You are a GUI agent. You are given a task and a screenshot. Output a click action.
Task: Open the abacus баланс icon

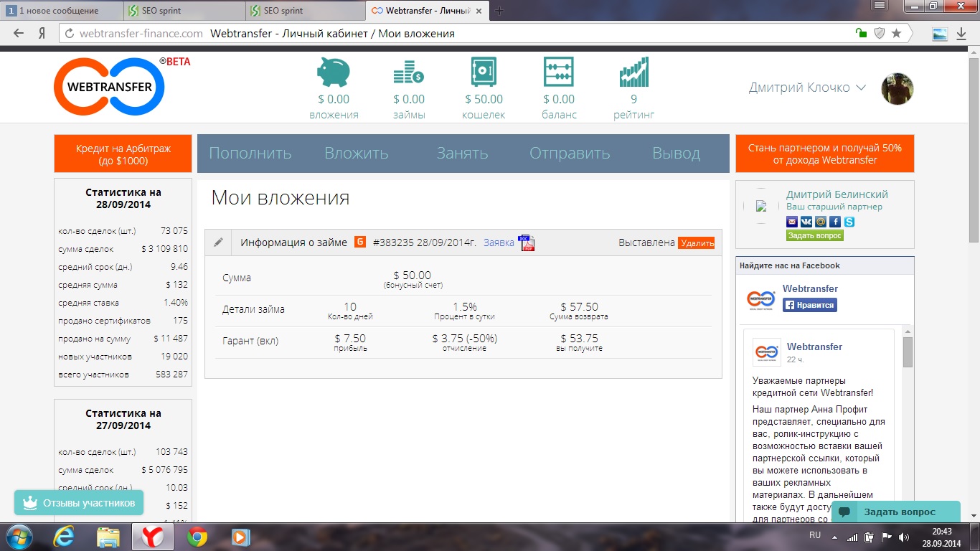pyautogui.click(x=559, y=72)
